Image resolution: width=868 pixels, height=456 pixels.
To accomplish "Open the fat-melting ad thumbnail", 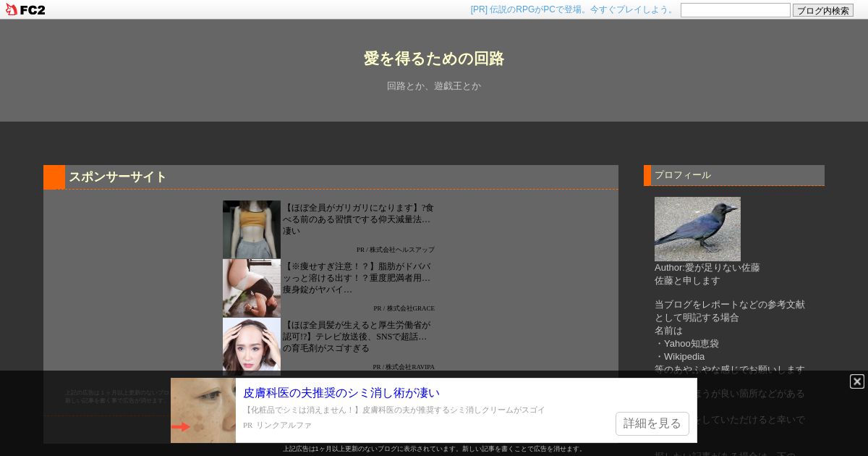I will click(x=252, y=288).
